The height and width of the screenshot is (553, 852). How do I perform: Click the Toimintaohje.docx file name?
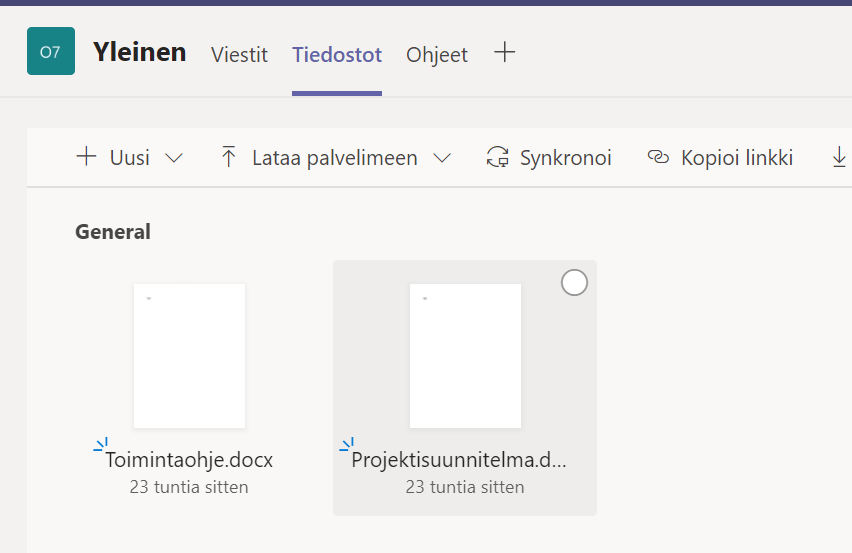(189, 460)
